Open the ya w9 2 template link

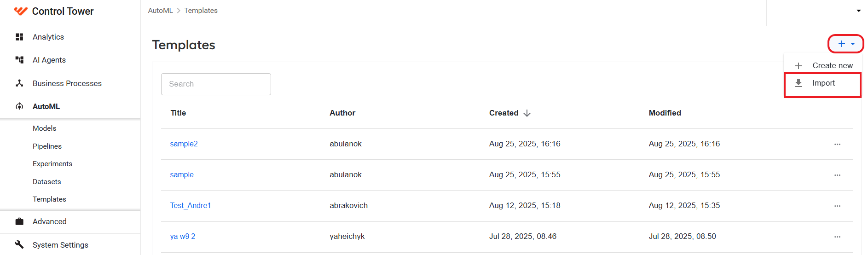(183, 236)
